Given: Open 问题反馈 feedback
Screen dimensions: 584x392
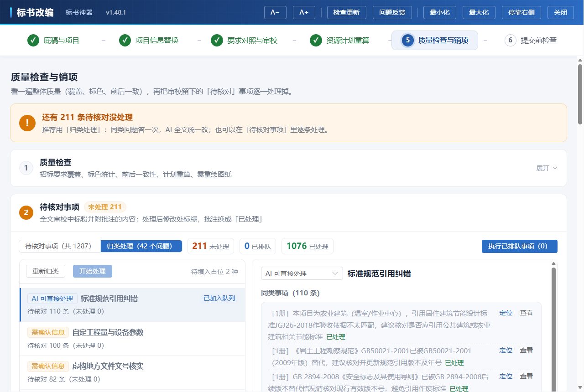Looking at the screenshot, I should coord(392,12).
